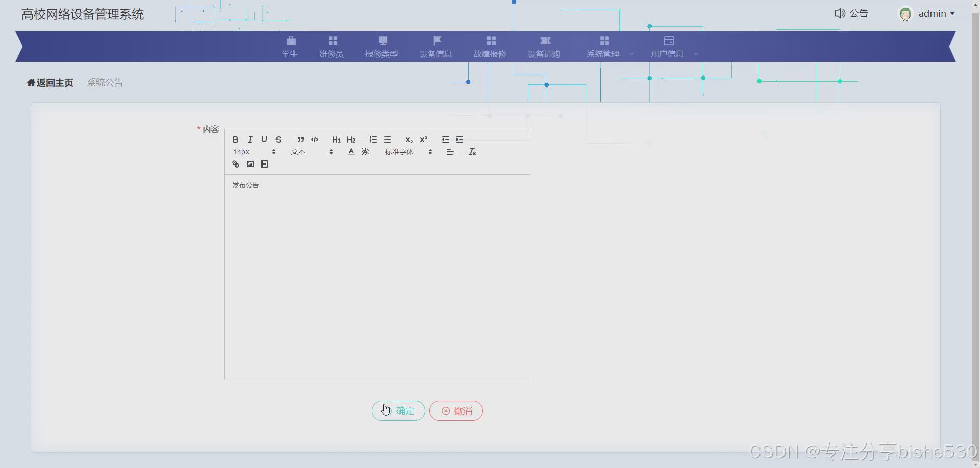Click the 系统公告 breadcrumb text
Screen dimensions: 980x468
[105, 83]
